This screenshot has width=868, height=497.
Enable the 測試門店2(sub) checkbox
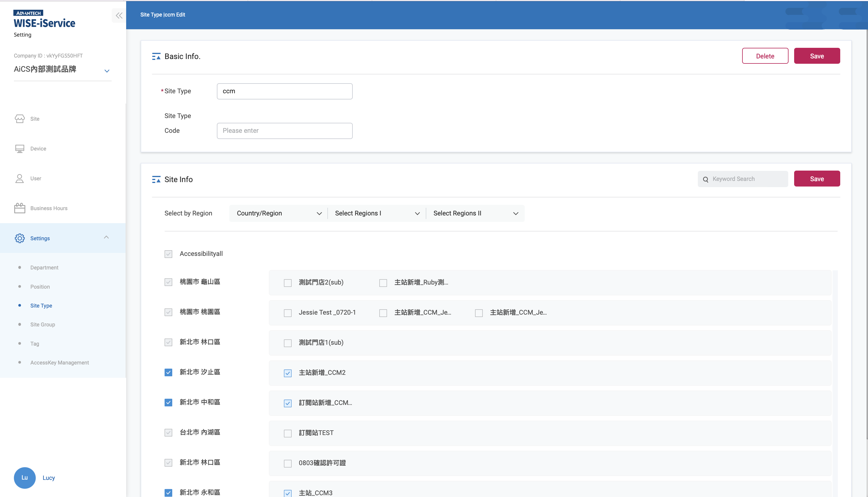click(x=288, y=283)
